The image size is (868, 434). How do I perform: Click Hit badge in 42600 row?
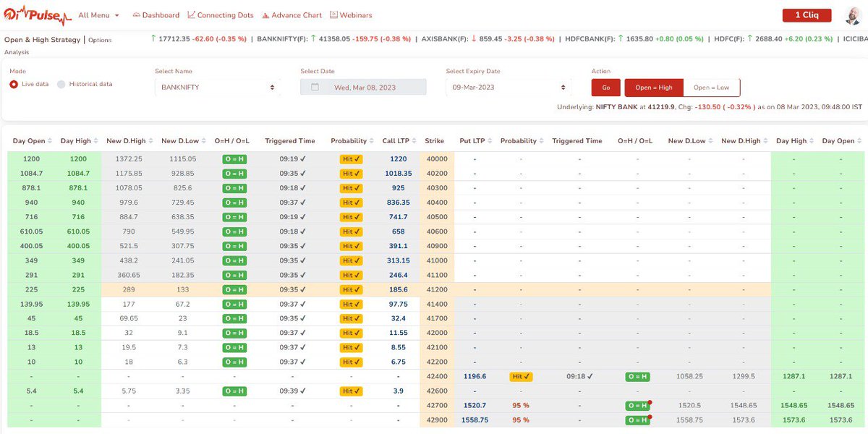point(352,391)
